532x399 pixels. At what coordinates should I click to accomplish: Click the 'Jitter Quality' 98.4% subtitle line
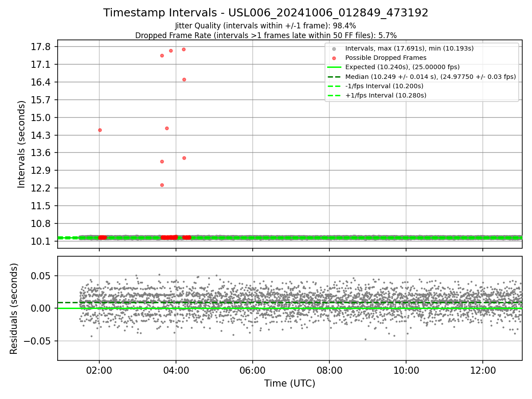[x=266, y=26]
